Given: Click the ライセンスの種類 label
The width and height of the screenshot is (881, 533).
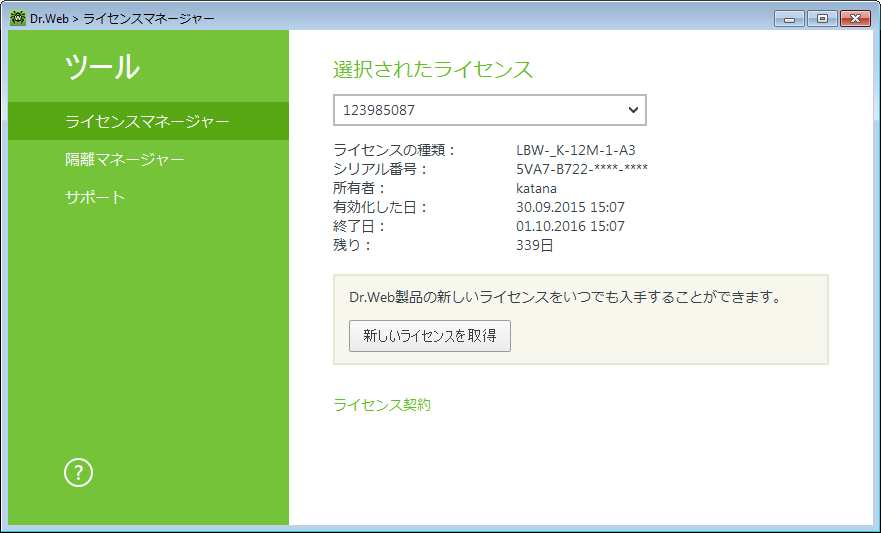Looking at the screenshot, I should 394,150.
